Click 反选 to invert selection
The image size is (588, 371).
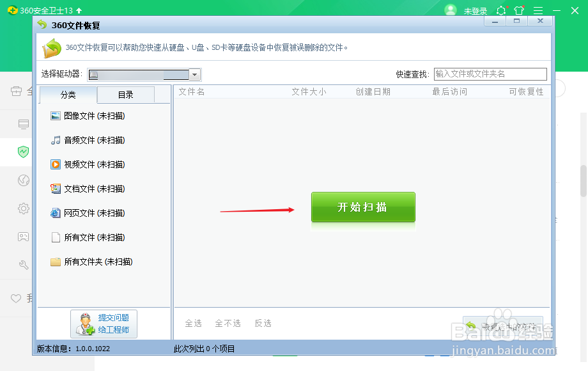point(263,324)
